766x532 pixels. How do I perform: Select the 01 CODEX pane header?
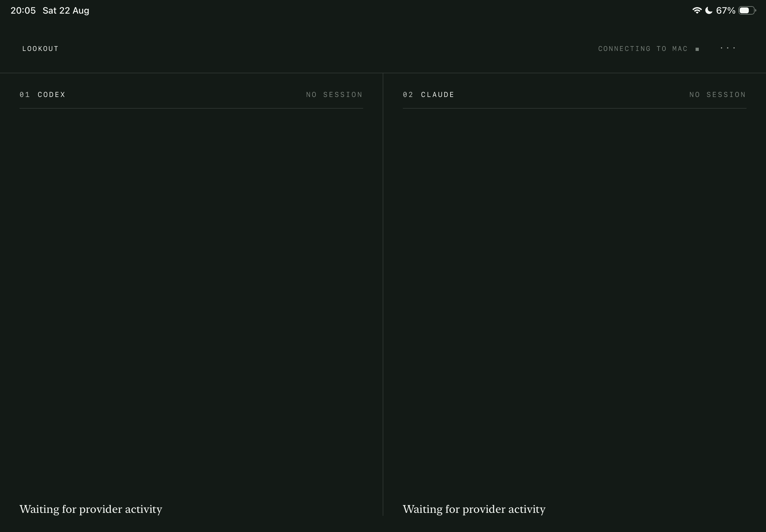click(x=42, y=95)
